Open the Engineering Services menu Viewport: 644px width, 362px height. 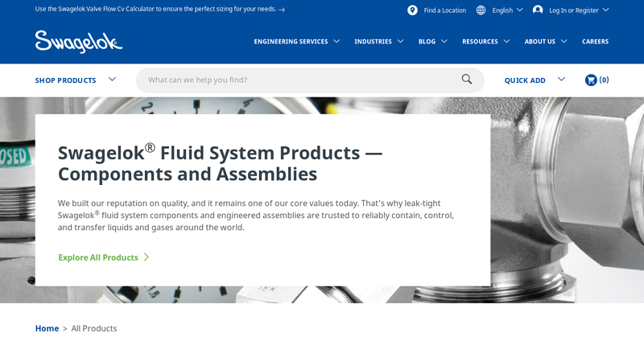point(296,41)
